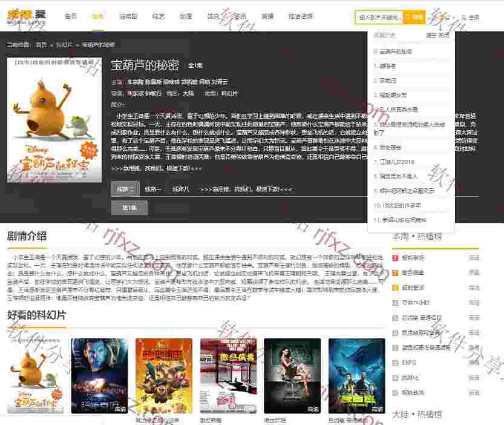Click the 科幻片 genre link beside 类型

click(229, 94)
